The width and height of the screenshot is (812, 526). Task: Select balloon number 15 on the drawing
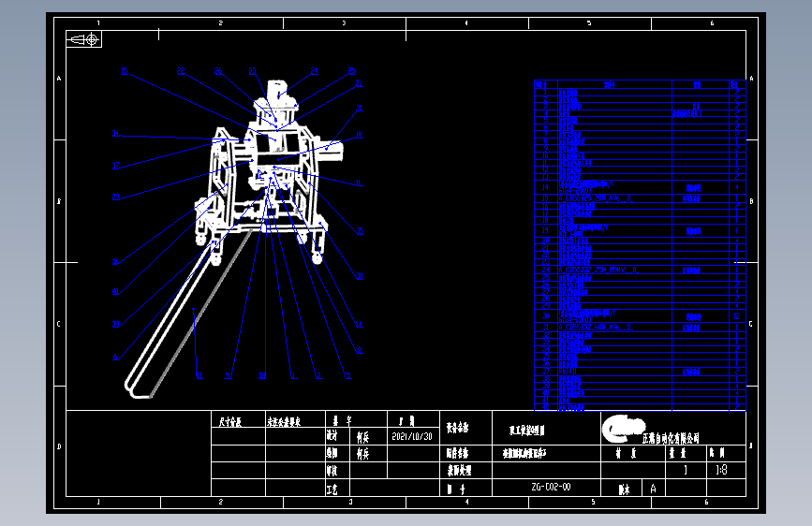click(x=125, y=71)
